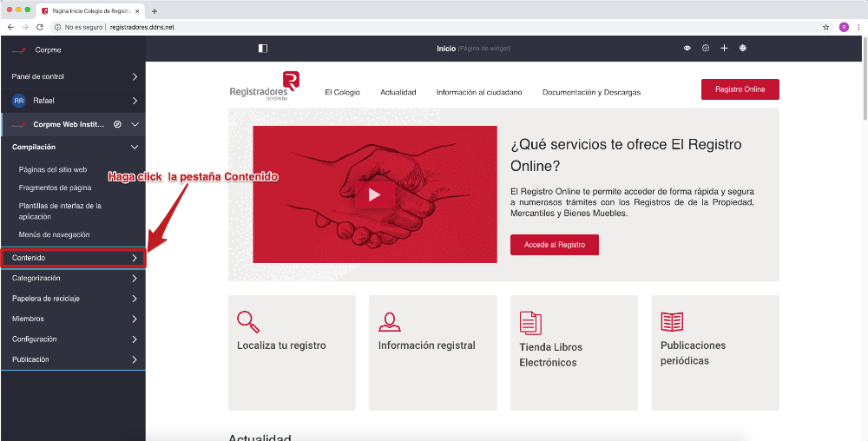Open page configuration gear icon
Viewport: 868px width, 441px height.
coord(706,49)
